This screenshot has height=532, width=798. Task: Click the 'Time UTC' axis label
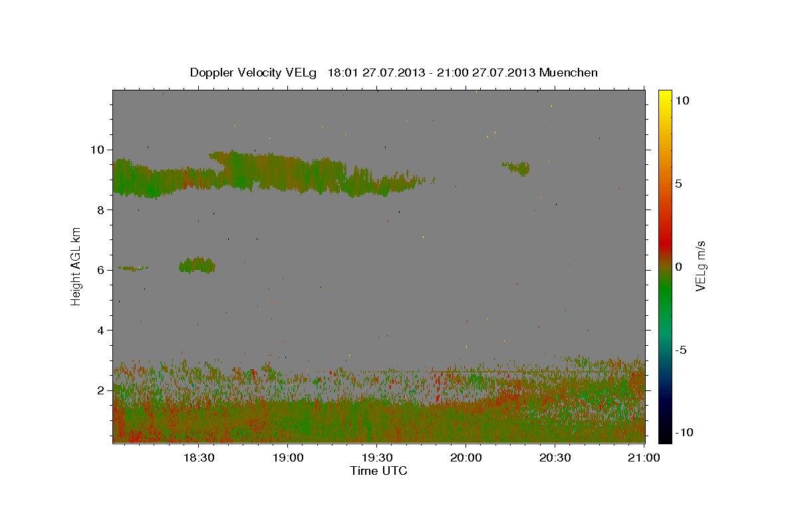[x=378, y=471]
